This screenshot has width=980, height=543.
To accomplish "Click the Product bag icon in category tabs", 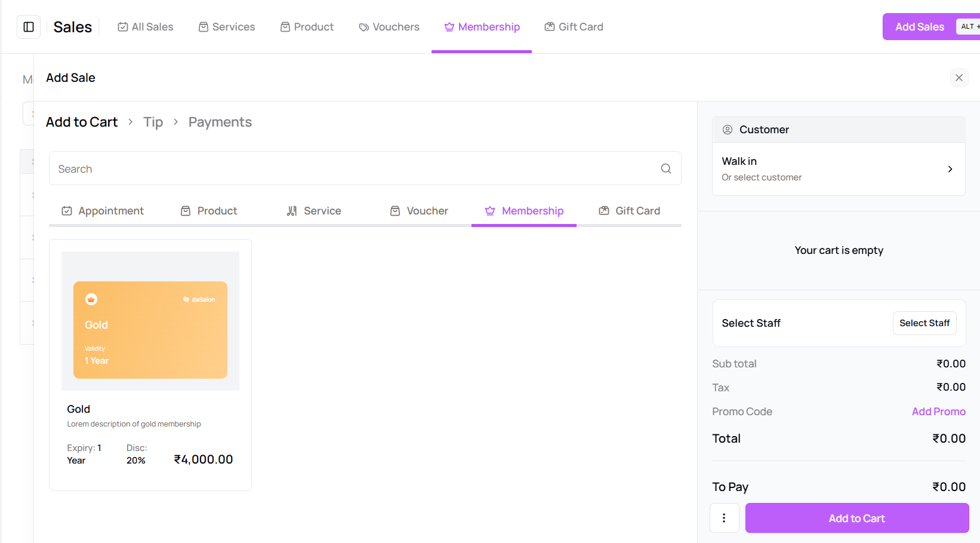I will (x=186, y=211).
